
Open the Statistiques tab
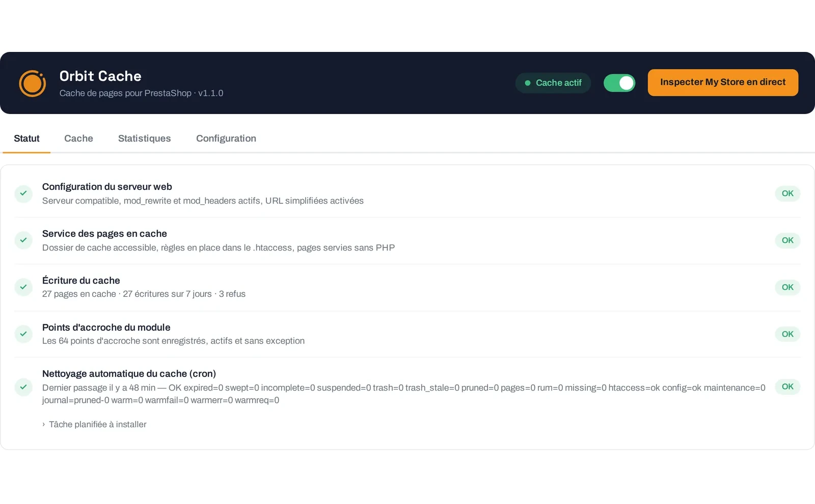pos(145,138)
